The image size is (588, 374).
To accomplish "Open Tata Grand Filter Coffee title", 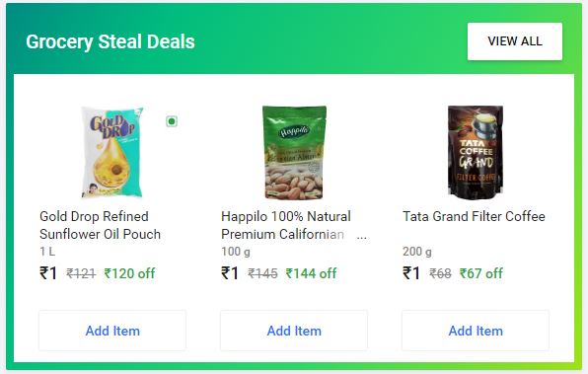I will coord(474,216).
